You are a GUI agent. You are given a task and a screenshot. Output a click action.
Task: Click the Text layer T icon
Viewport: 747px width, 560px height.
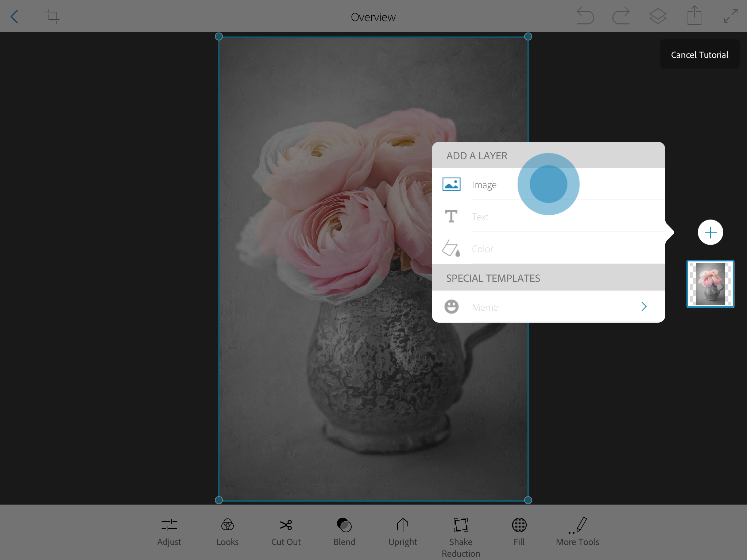click(x=451, y=216)
